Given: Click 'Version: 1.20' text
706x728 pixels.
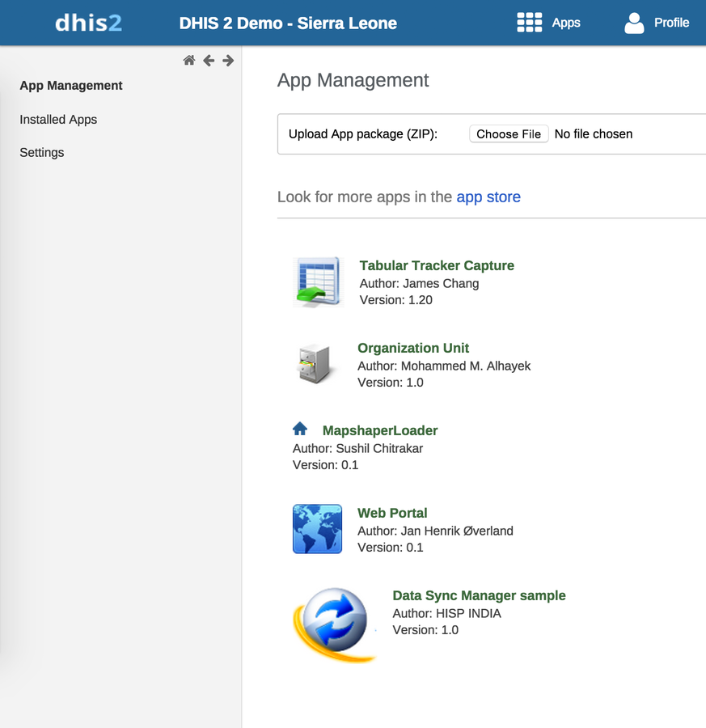Looking at the screenshot, I should pyautogui.click(x=396, y=300).
